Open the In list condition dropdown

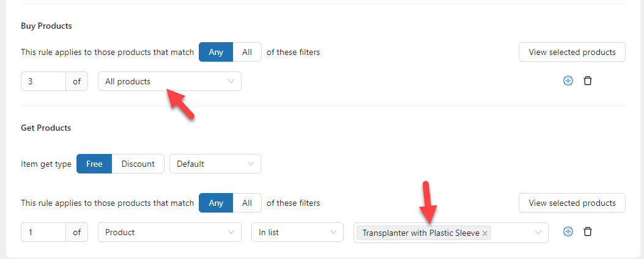pyautogui.click(x=297, y=232)
